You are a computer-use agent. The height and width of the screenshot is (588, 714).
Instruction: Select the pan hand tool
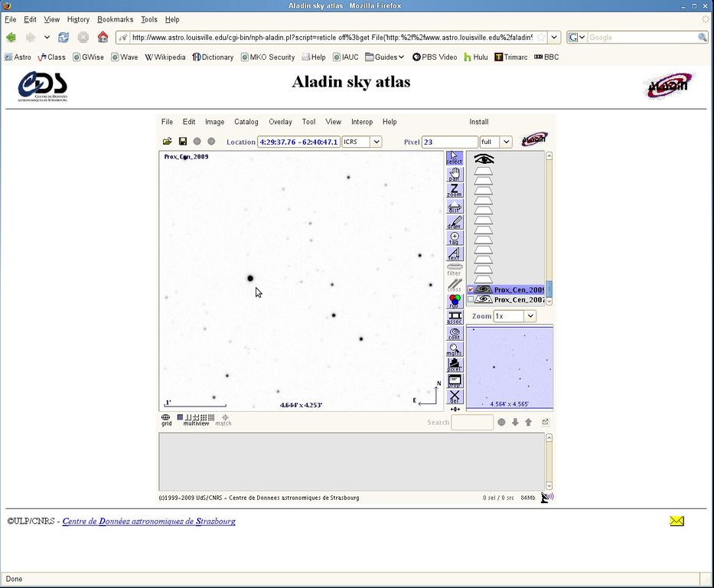tap(455, 175)
